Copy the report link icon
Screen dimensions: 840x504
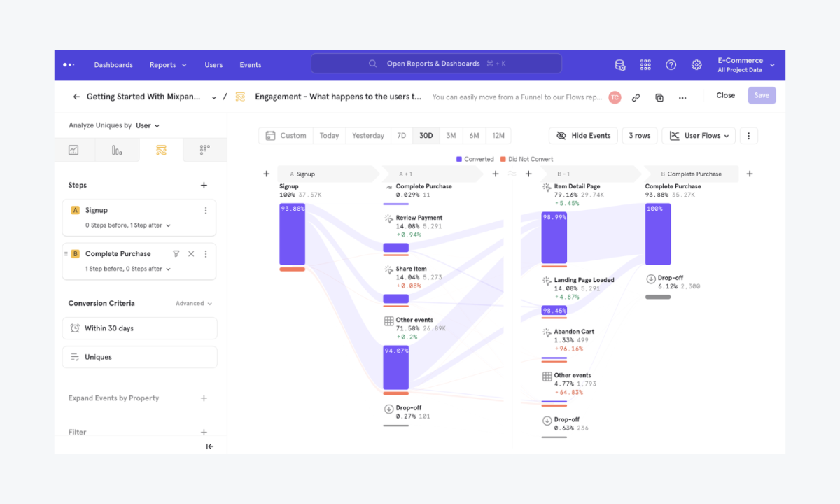636,98
